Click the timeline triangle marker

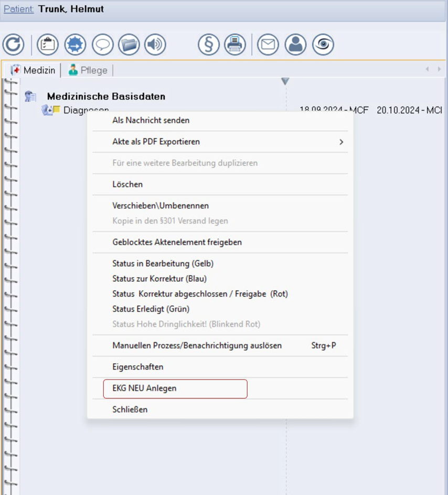click(x=285, y=81)
